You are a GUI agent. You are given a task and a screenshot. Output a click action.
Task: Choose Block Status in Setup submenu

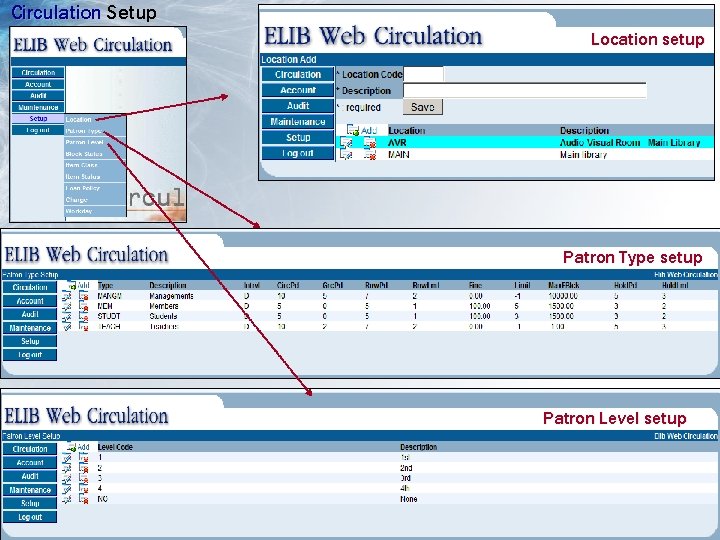(x=95, y=154)
